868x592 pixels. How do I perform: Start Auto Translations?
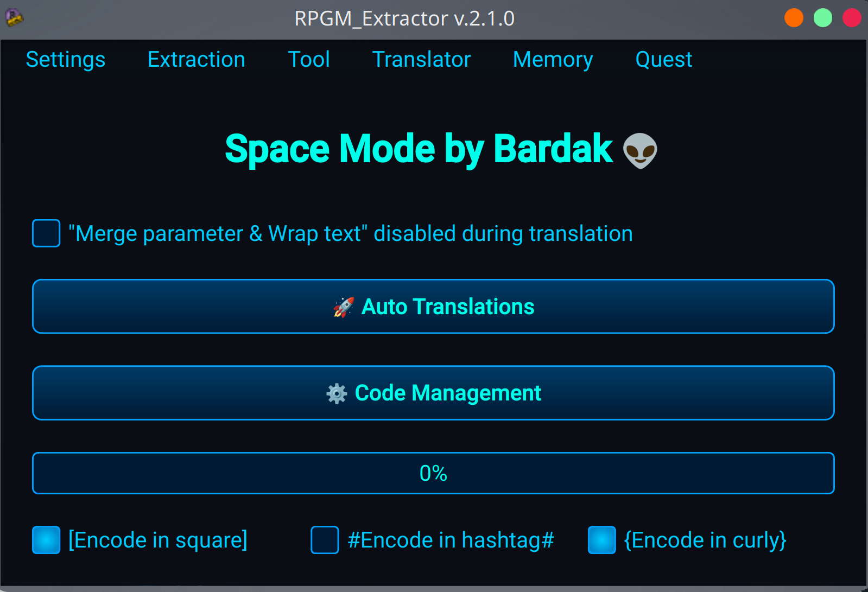[433, 307]
